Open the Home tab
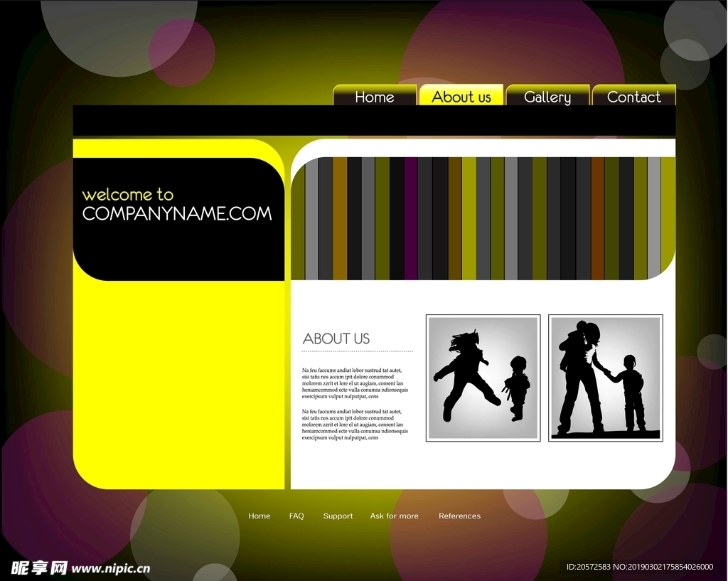Image resolution: width=728 pixels, height=581 pixels. [375, 95]
